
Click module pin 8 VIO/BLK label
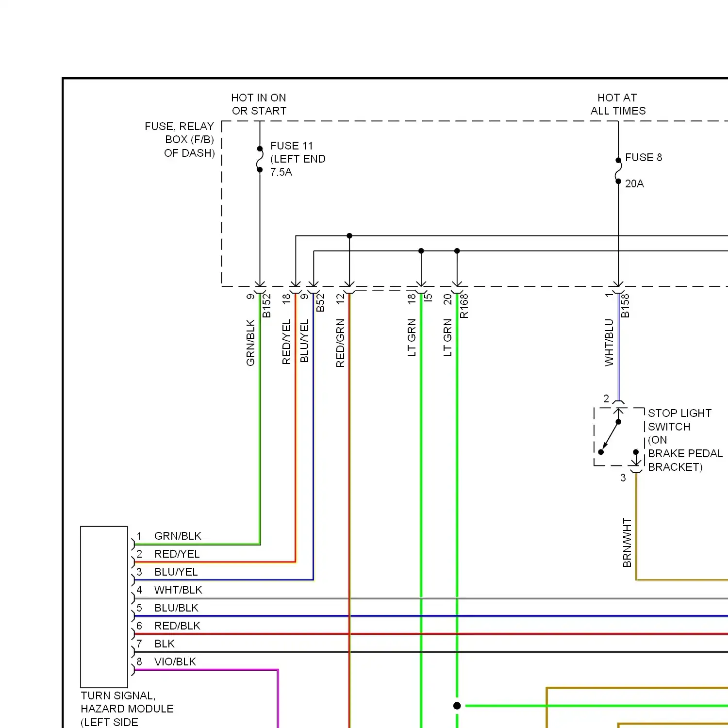[x=175, y=662]
